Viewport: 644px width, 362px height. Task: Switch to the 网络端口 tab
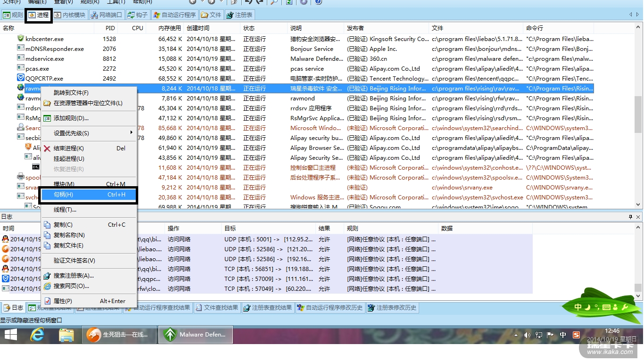(x=106, y=15)
